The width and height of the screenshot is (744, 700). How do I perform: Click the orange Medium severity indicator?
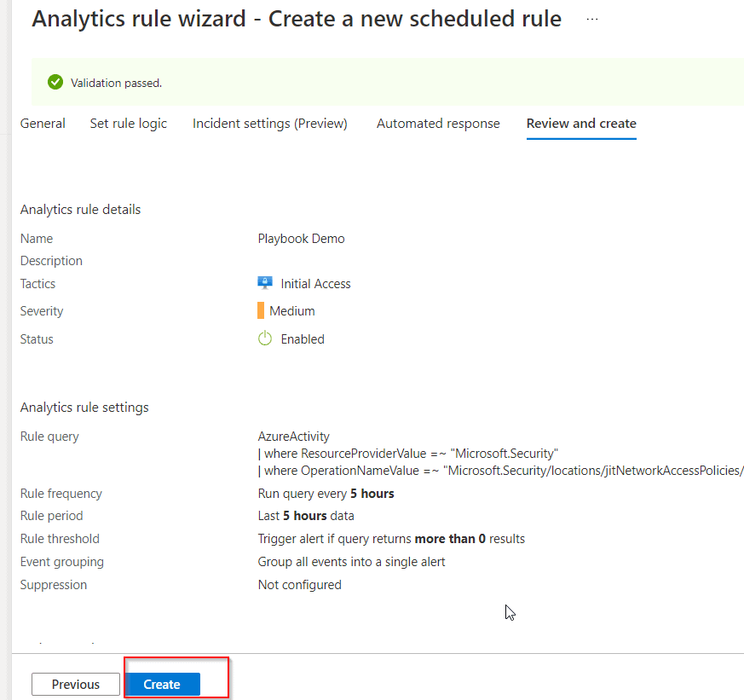pos(261,311)
